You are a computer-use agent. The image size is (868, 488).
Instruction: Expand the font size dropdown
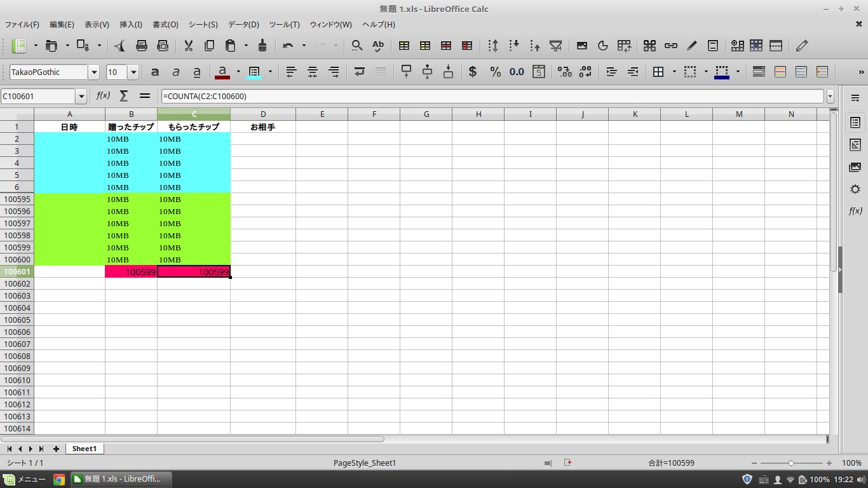pos(133,72)
